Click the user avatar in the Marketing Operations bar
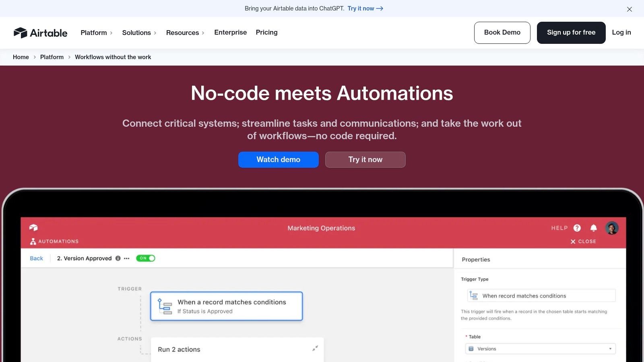Image resolution: width=644 pixels, height=362 pixels. pyautogui.click(x=612, y=228)
